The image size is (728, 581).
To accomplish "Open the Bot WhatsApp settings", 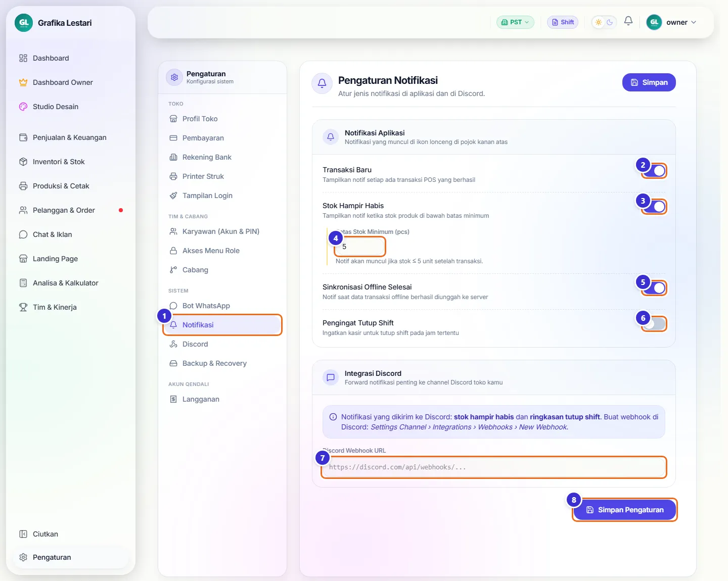I will pos(222,306).
